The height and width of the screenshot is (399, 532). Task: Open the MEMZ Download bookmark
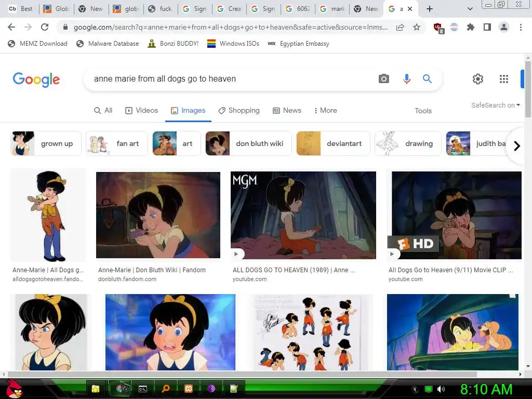click(x=37, y=44)
